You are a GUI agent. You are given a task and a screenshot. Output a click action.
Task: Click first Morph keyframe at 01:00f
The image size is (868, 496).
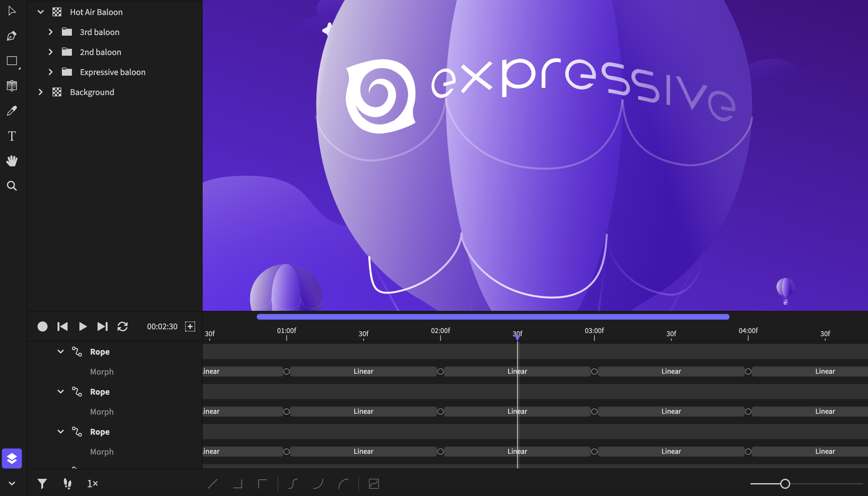(287, 372)
